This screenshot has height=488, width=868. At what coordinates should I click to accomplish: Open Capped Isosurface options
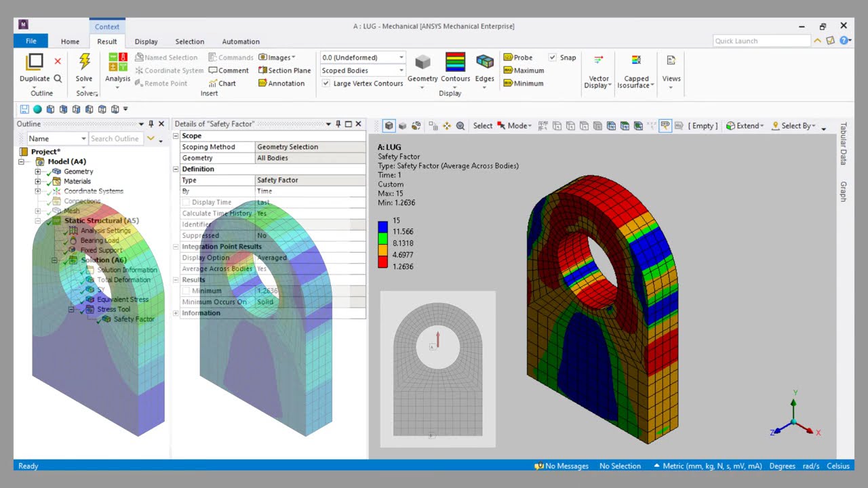tap(636, 71)
